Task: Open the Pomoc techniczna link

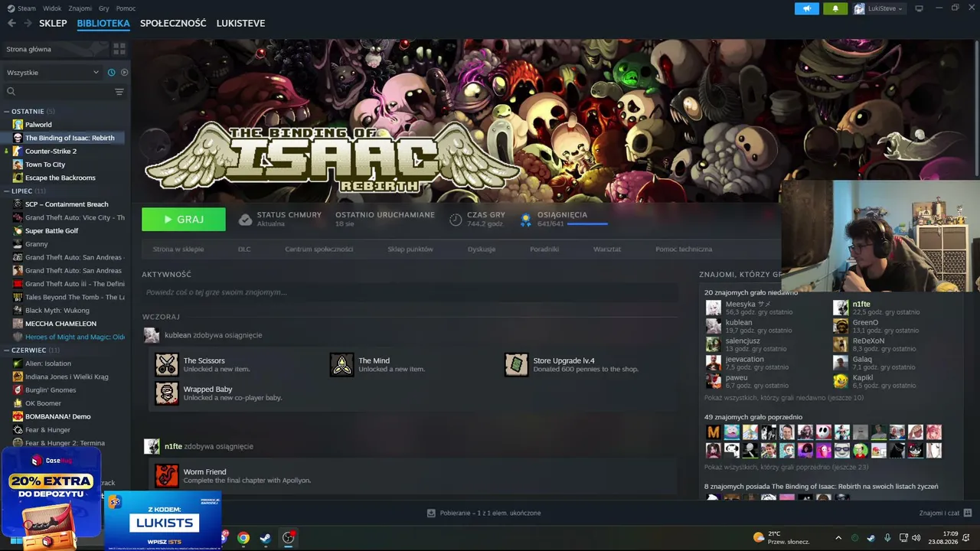Action: click(x=684, y=249)
